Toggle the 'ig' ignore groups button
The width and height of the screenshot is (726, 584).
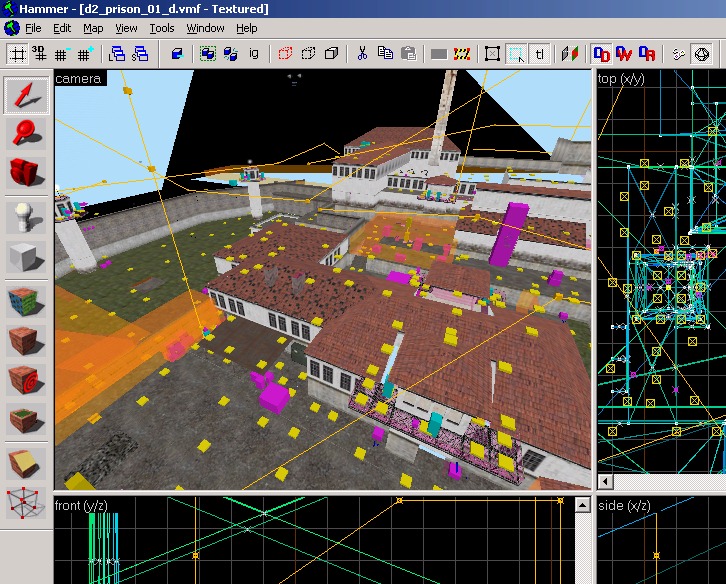click(254, 54)
